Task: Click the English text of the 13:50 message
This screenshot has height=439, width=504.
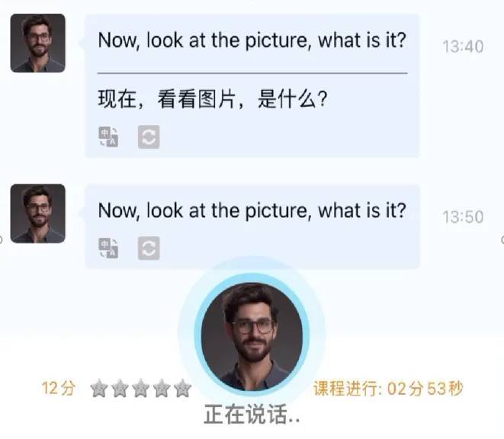Action: click(x=252, y=211)
